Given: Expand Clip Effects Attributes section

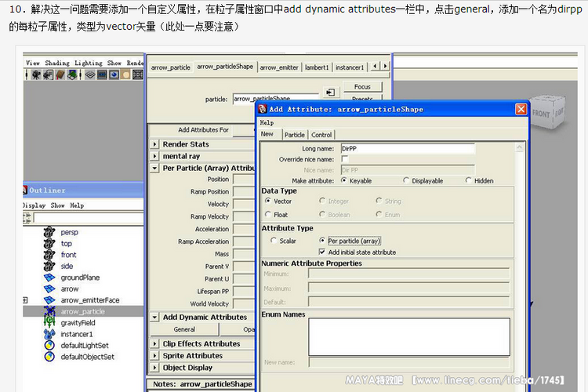Looking at the screenshot, I should [x=154, y=343].
